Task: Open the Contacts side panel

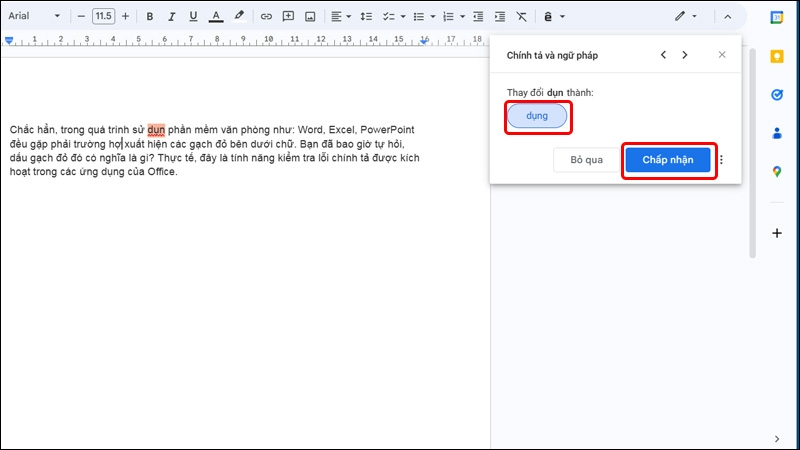Action: pos(777,133)
